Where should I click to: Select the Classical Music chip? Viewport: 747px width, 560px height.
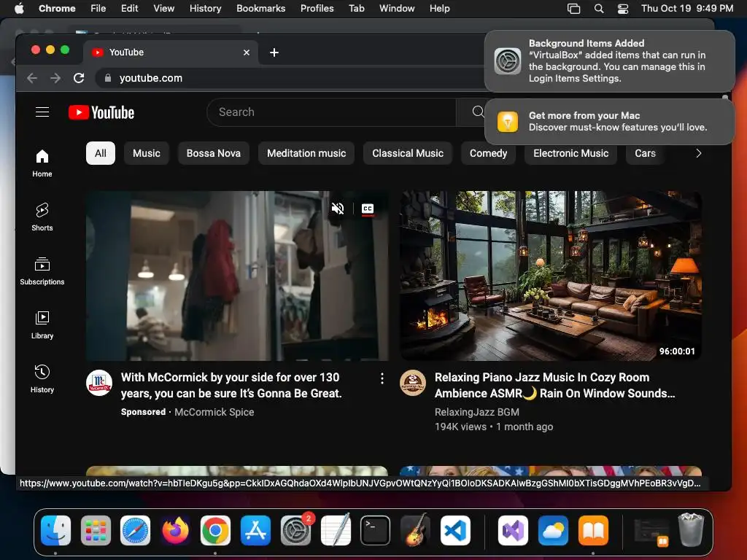[x=408, y=153]
